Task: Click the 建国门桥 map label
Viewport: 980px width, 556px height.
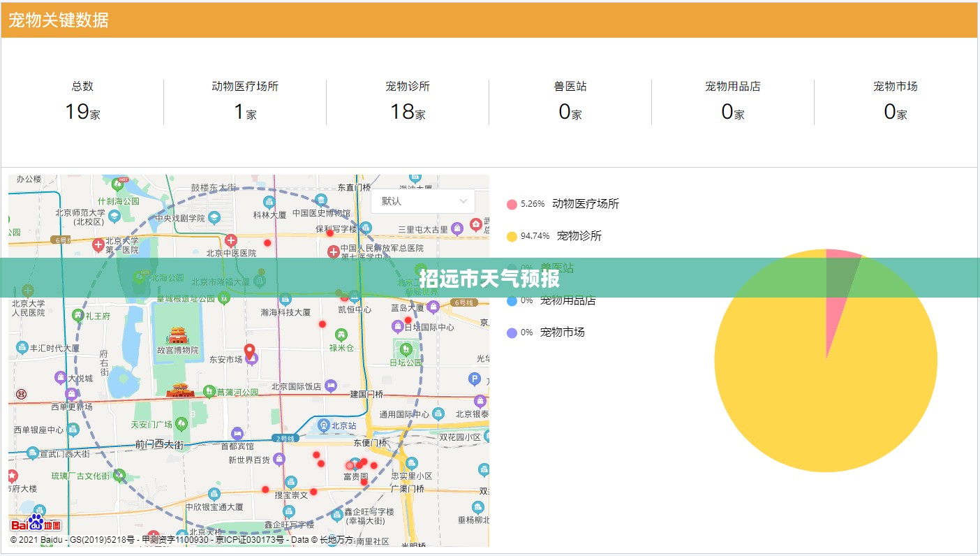Action: coord(366,394)
